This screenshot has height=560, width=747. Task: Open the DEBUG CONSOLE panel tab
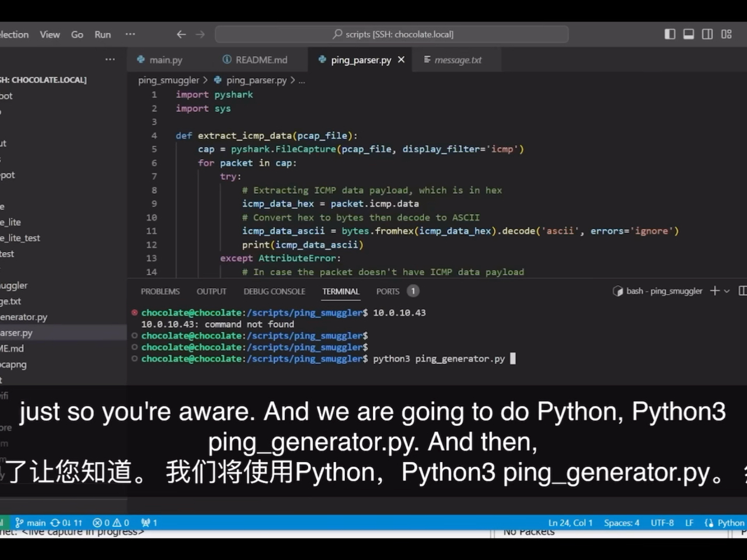coord(274,291)
